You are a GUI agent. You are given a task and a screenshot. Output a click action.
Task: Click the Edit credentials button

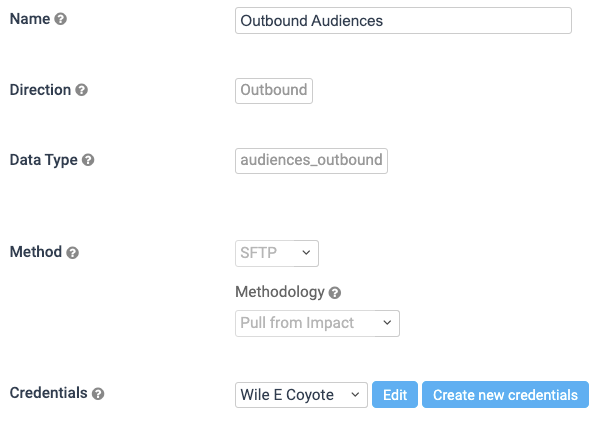(x=395, y=395)
